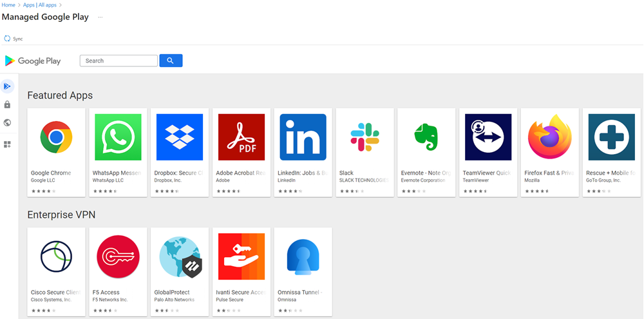Open Adobe Acrobat Reader app tile
Screen dimensions: 644x319
(241, 137)
